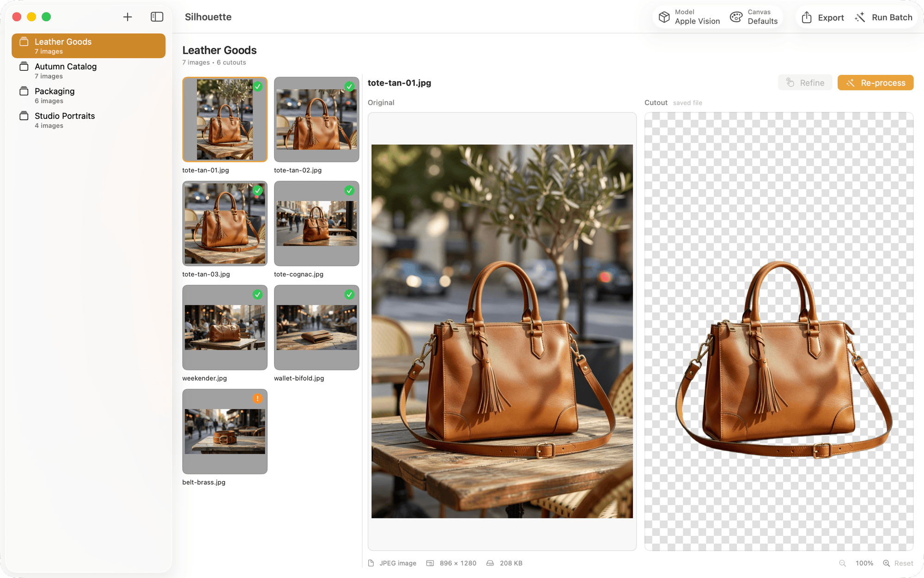Select the tote-tan-01.jpg thumbnail
Viewport: 924px width, 578px height.
(x=225, y=119)
